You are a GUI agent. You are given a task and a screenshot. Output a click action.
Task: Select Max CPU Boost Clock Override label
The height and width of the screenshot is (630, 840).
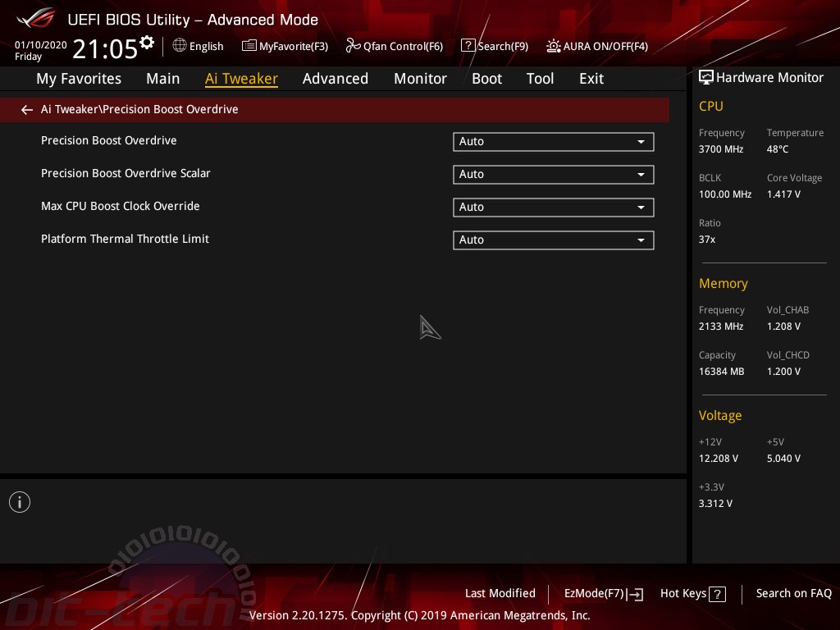120,206
